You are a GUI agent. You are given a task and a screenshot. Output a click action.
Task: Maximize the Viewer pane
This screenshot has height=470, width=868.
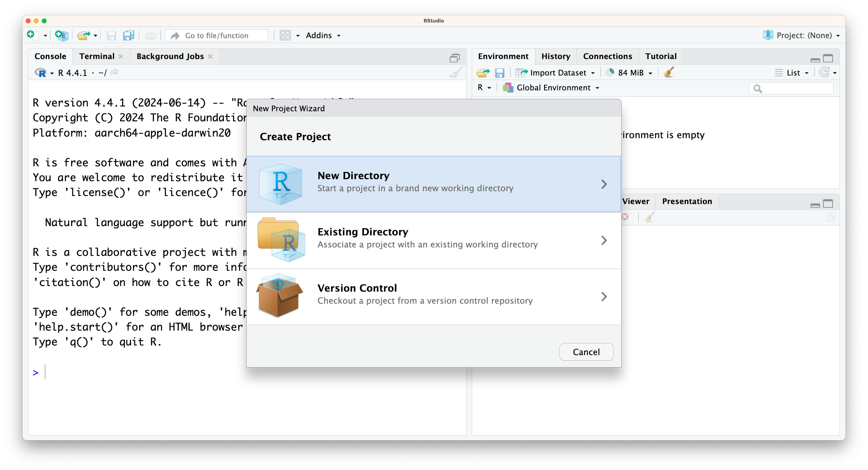828,204
